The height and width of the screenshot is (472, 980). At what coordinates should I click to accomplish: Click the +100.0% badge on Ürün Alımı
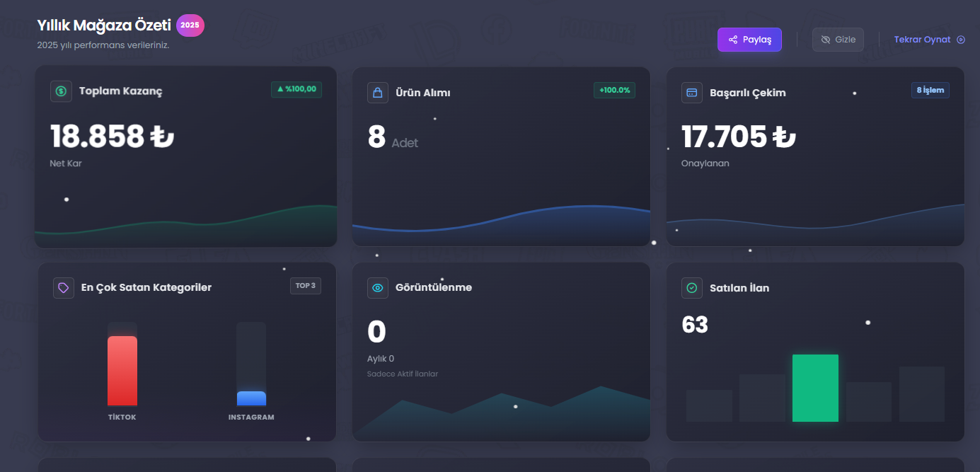click(x=614, y=91)
